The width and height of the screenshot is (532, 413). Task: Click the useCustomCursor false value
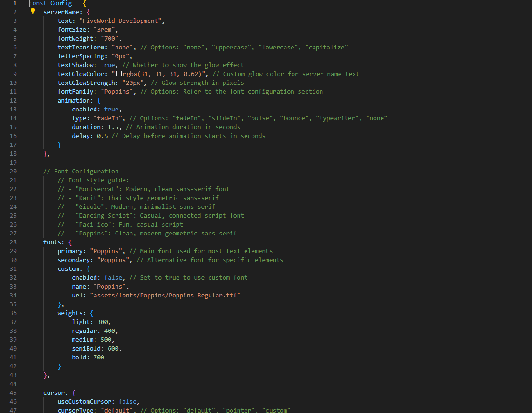coord(129,401)
